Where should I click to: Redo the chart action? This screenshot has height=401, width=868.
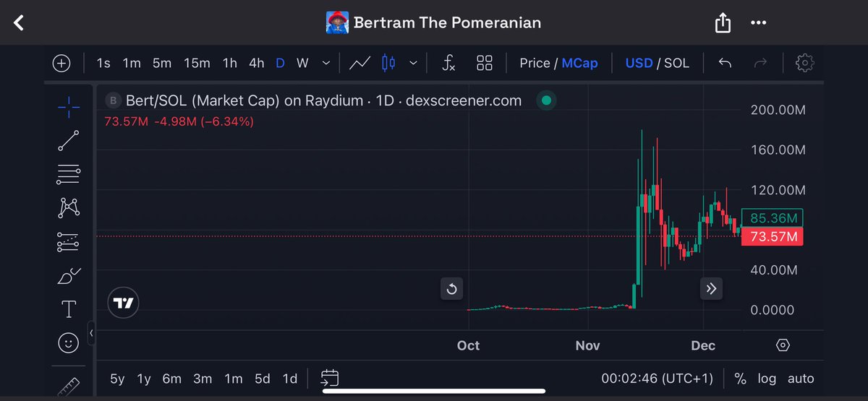pyautogui.click(x=760, y=63)
